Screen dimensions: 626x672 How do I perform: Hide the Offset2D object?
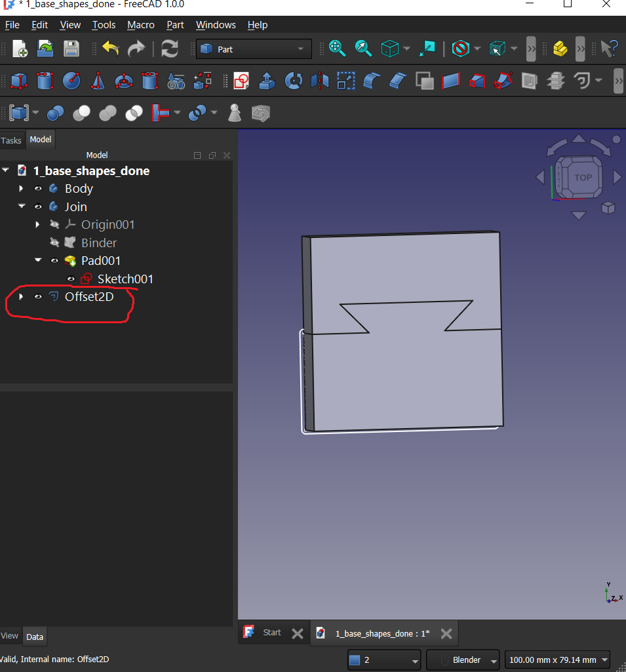[38, 296]
